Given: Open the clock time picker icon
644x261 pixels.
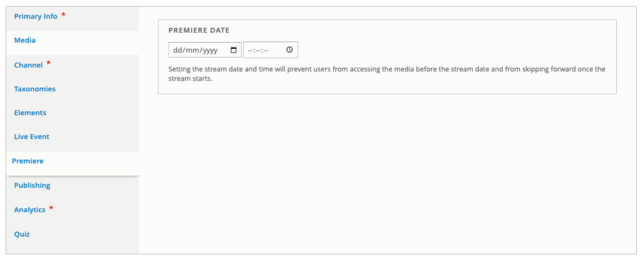Looking at the screenshot, I should click(289, 50).
